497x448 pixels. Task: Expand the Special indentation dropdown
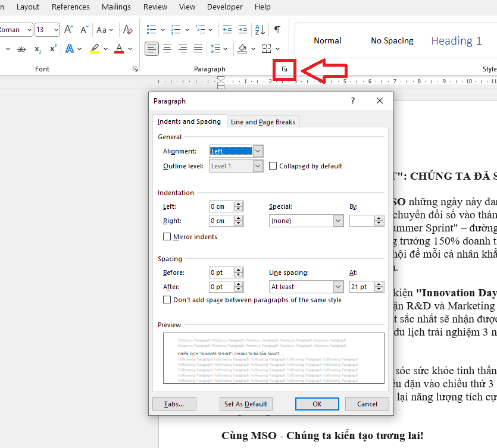point(338,221)
